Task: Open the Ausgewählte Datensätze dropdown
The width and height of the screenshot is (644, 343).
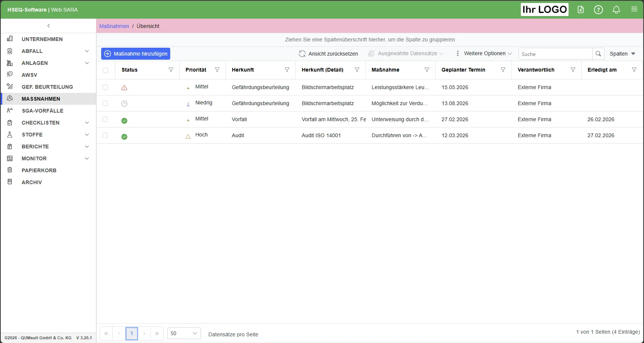Action: [406, 54]
